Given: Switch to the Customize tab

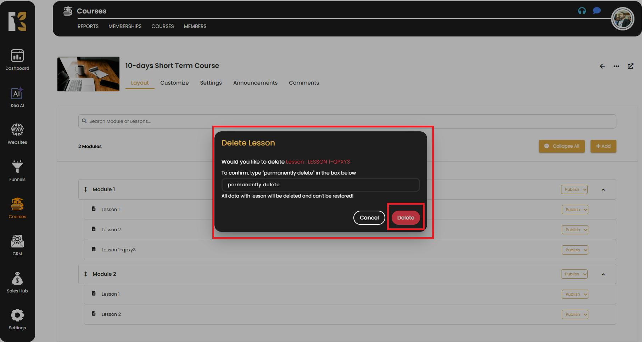Looking at the screenshot, I should [174, 83].
